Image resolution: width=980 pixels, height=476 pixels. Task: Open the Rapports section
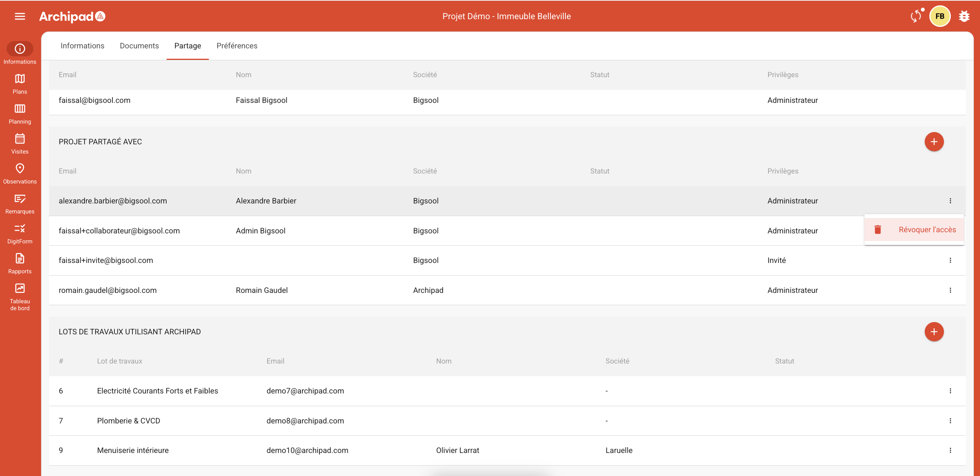pyautogui.click(x=20, y=263)
